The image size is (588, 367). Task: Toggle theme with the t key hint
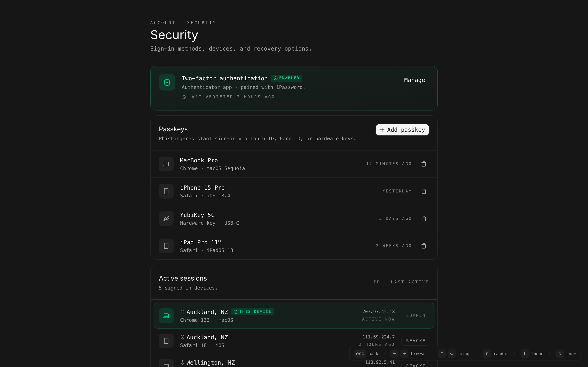525,354
